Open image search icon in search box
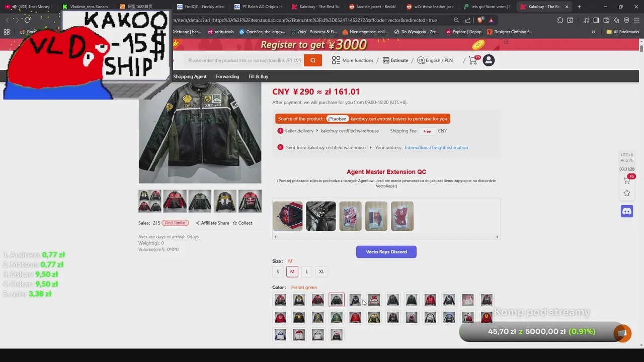This screenshot has width=644, height=362. [298, 60]
